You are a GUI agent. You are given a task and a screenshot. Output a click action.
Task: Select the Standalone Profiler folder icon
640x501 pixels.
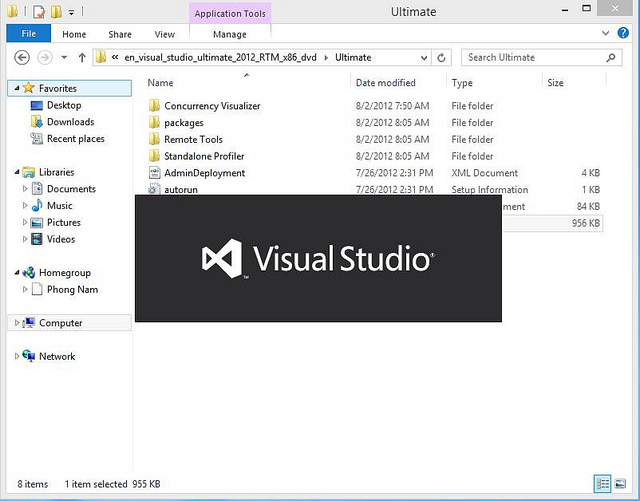(154, 156)
